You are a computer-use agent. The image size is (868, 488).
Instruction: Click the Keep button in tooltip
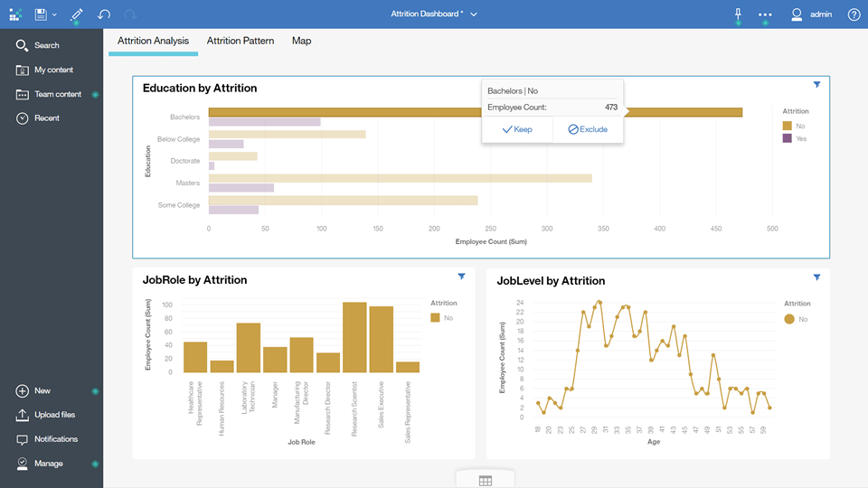(517, 129)
